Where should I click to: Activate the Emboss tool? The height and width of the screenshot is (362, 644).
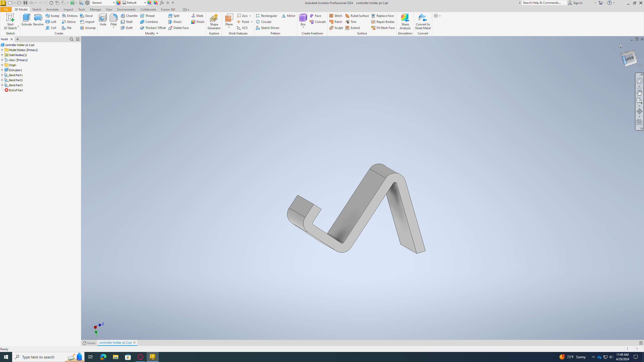point(70,16)
